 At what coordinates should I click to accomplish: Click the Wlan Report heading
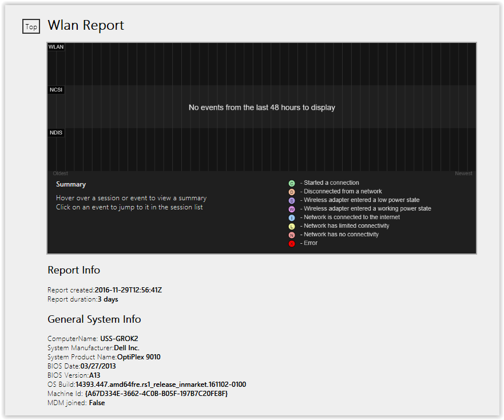tap(86, 25)
